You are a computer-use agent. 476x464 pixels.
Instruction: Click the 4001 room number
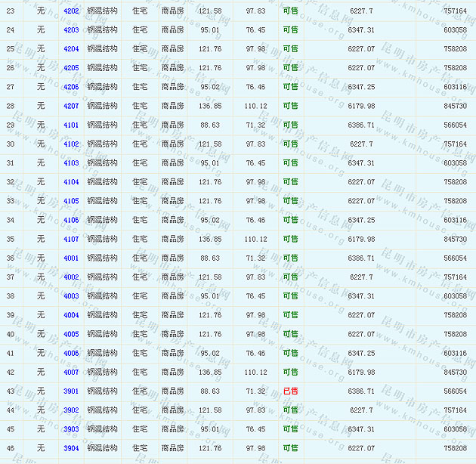(x=71, y=258)
